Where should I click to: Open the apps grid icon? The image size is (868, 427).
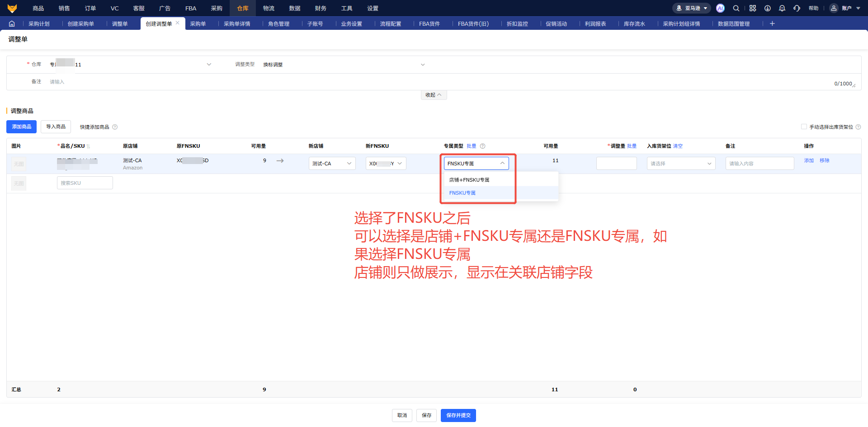click(x=752, y=8)
